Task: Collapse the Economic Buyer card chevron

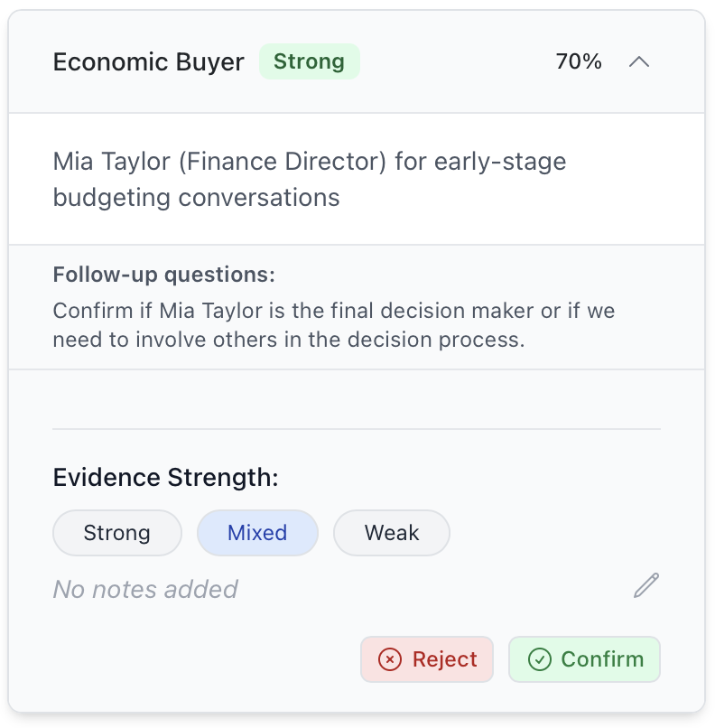Action: point(639,62)
